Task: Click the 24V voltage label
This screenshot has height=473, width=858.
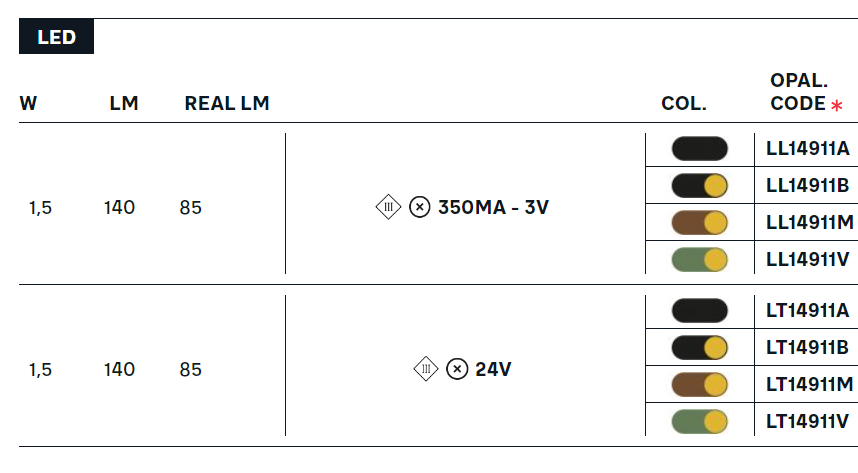Action: (x=493, y=370)
